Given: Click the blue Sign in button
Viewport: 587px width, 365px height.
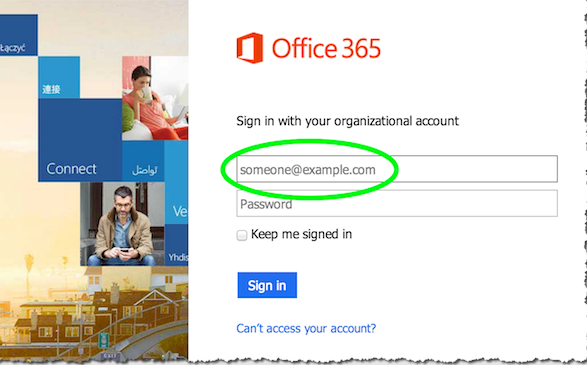Looking at the screenshot, I should point(267,285).
